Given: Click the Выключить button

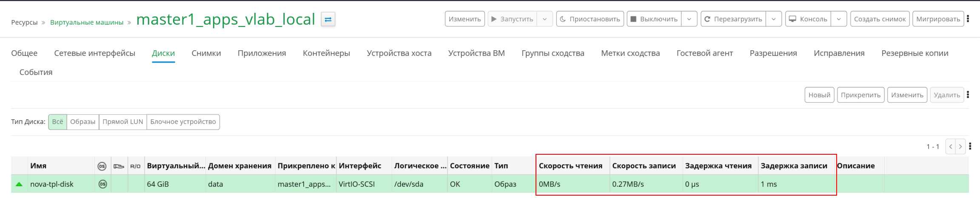Looking at the screenshot, I should pos(654,19).
